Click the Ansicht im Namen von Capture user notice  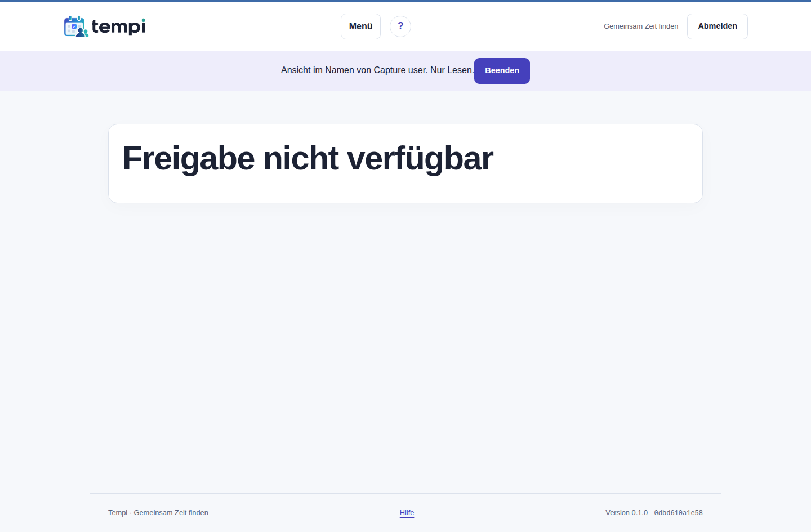(377, 70)
